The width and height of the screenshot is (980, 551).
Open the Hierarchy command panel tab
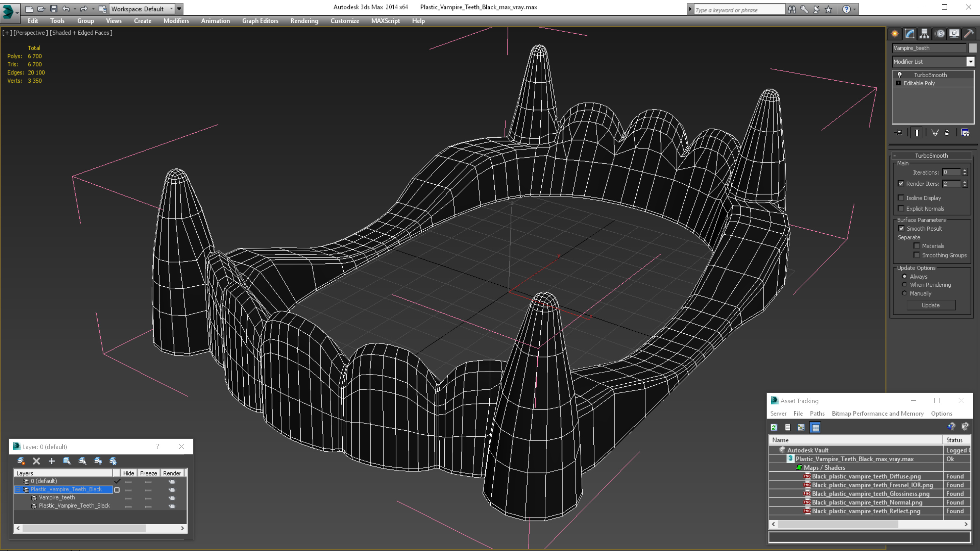[x=925, y=33]
